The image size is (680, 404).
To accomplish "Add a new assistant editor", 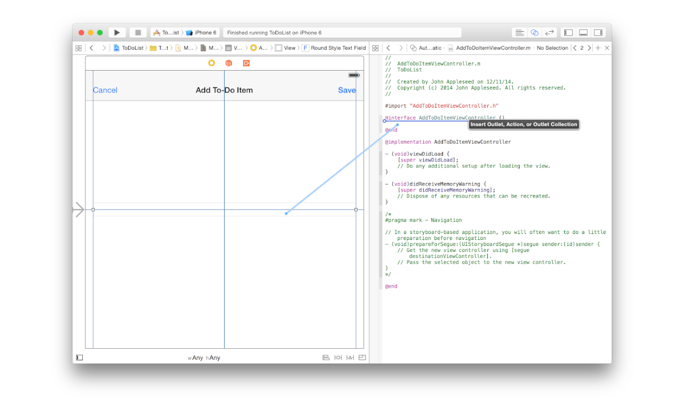I will click(598, 48).
